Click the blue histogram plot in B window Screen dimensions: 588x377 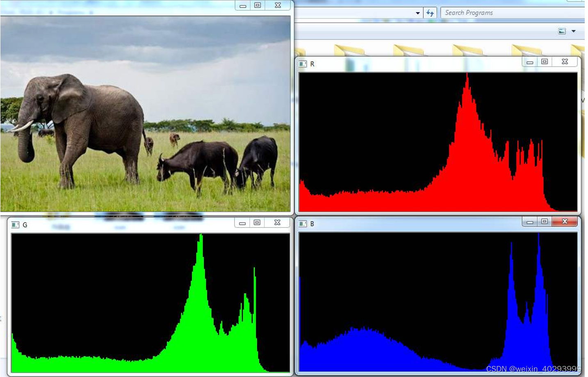click(x=438, y=302)
